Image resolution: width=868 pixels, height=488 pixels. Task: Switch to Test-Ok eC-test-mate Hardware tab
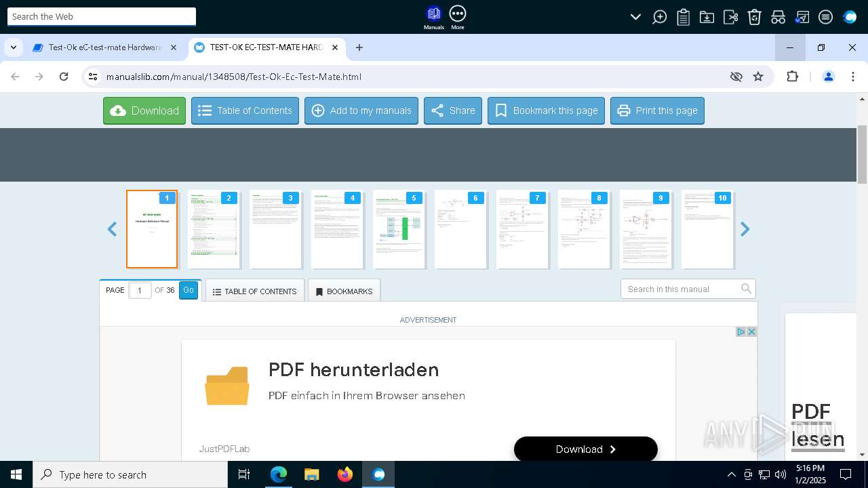coord(105,47)
